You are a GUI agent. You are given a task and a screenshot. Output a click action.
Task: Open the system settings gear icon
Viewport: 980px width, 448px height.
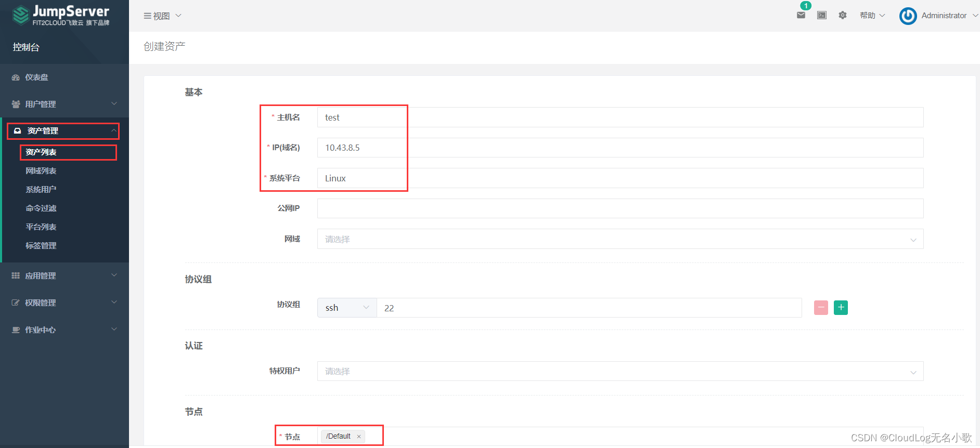point(843,15)
